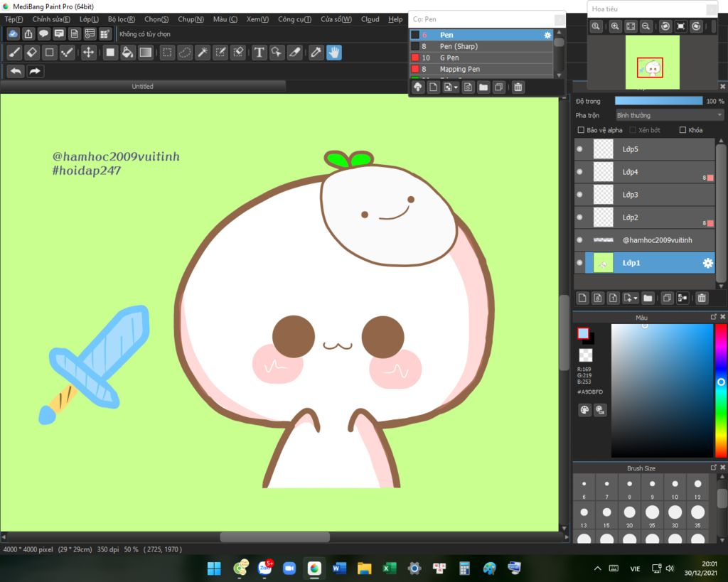This screenshot has height=582, width=728.
Task: Toggle the Khóa lock checkbox
Action: (682, 130)
